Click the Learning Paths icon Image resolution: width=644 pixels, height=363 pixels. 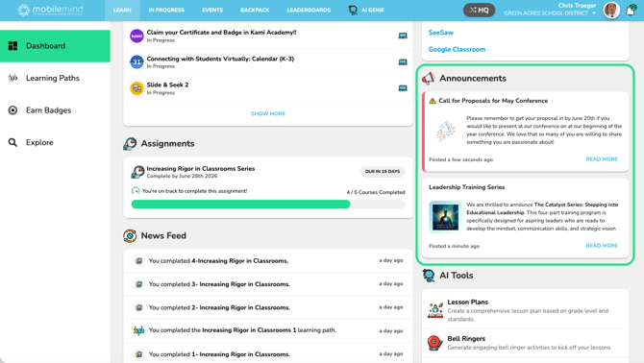pos(12,78)
